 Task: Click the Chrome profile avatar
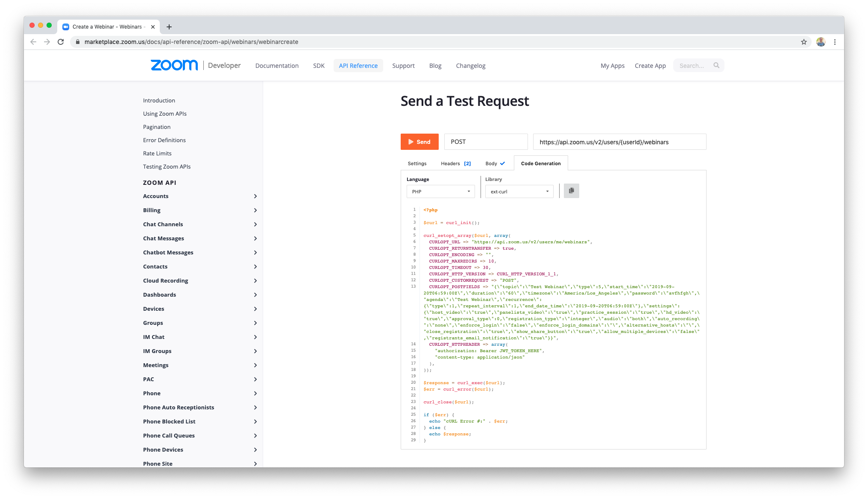coord(821,42)
